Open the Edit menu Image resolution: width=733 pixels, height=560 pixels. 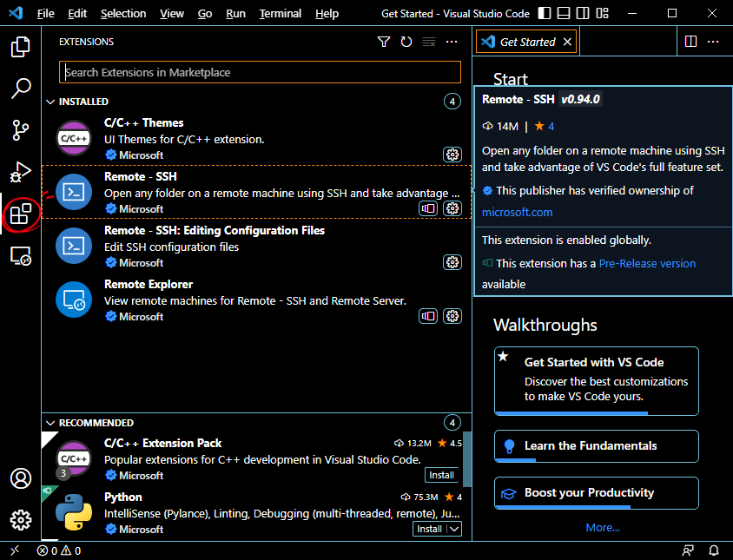point(77,14)
